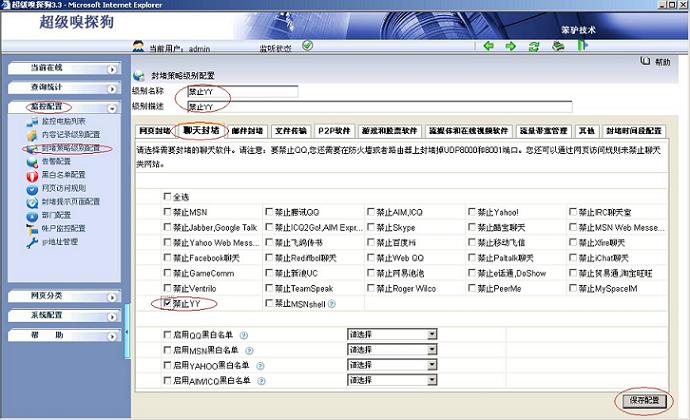Check the 全选 select-all checkbox
The width and height of the screenshot is (690, 420).
pyautogui.click(x=167, y=197)
